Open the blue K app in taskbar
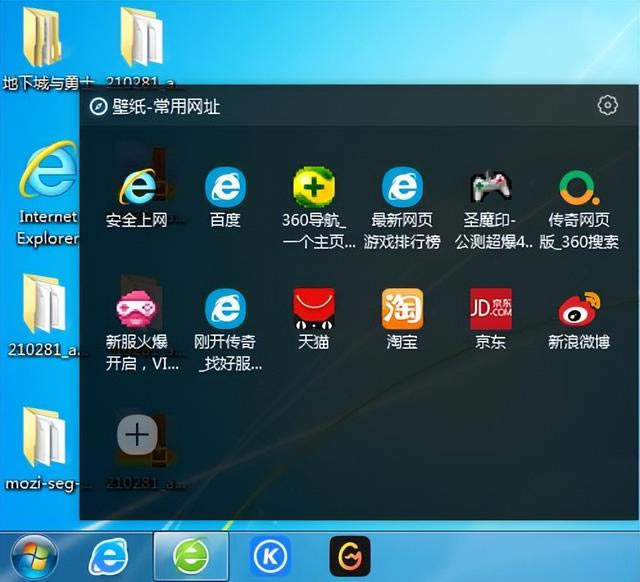This screenshot has height=582, width=640. 270,556
